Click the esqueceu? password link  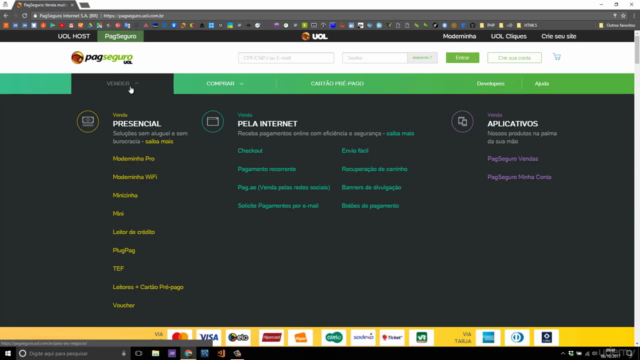tap(422, 58)
